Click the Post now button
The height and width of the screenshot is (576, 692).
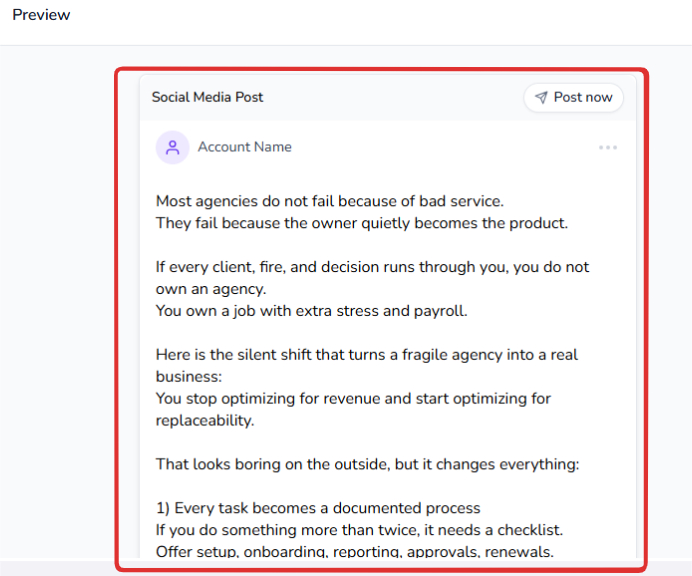point(573,97)
